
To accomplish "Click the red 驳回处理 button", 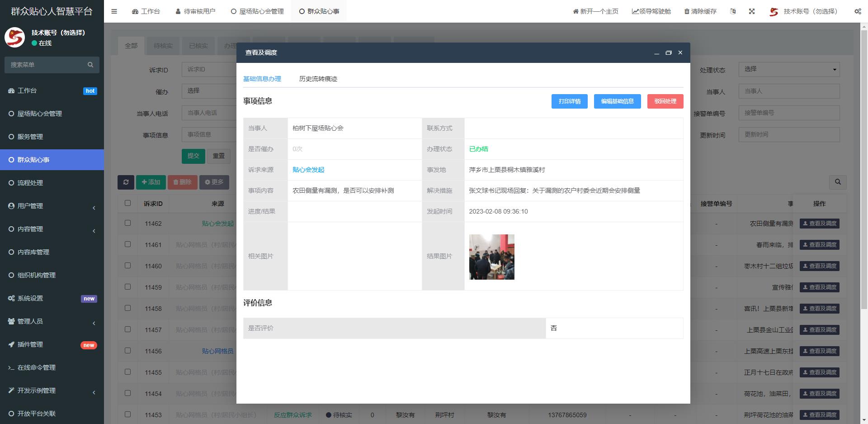I will 665,101.
